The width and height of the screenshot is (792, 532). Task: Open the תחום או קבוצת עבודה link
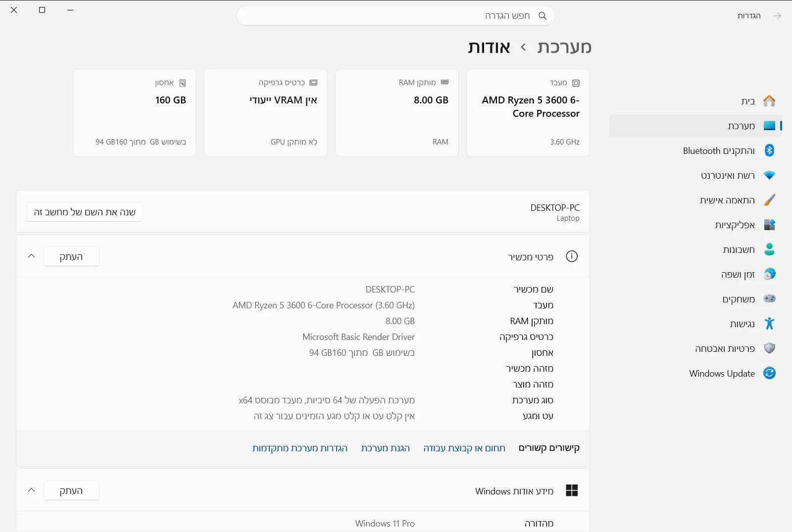tap(464, 448)
